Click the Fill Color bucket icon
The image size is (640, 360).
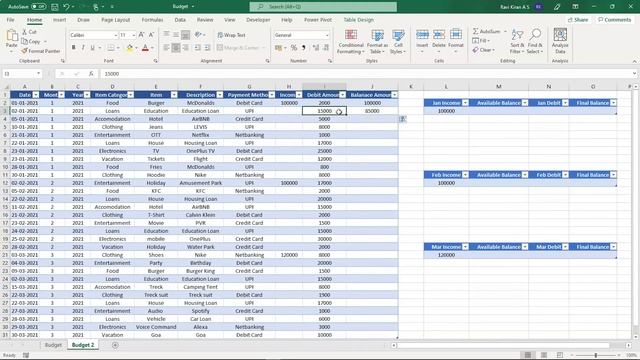click(130, 48)
